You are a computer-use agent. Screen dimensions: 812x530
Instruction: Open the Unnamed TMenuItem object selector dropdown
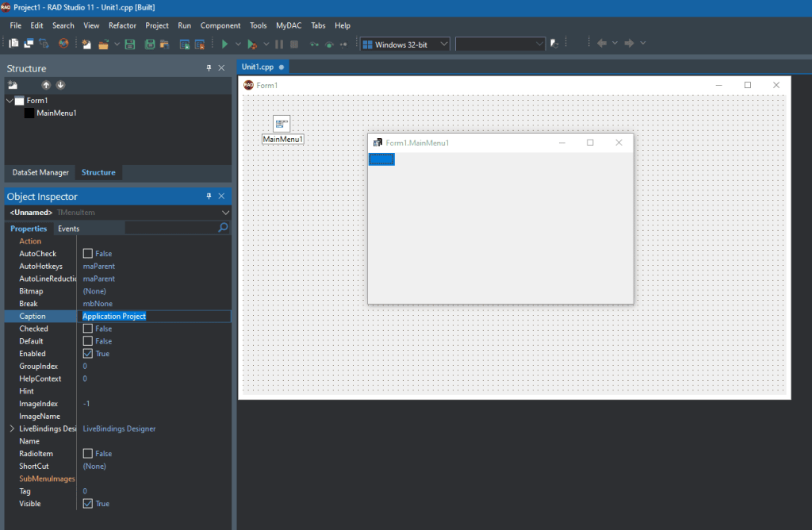[225, 213]
